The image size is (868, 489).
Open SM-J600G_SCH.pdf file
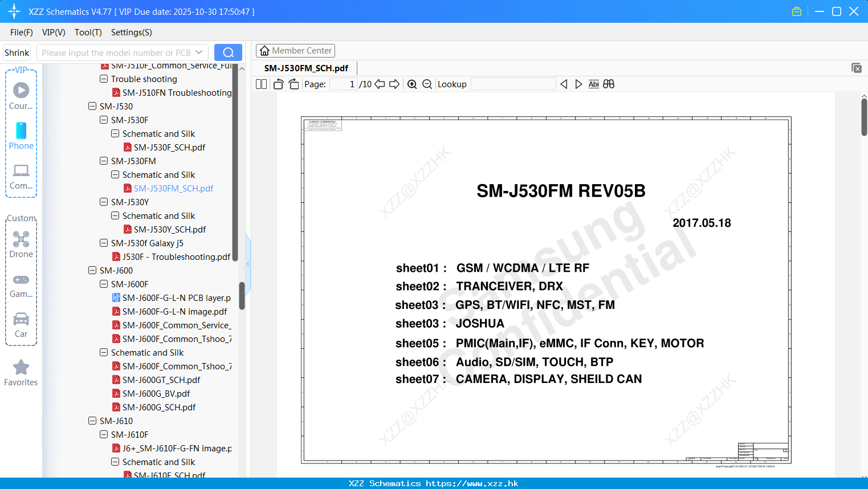click(x=154, y=407)
